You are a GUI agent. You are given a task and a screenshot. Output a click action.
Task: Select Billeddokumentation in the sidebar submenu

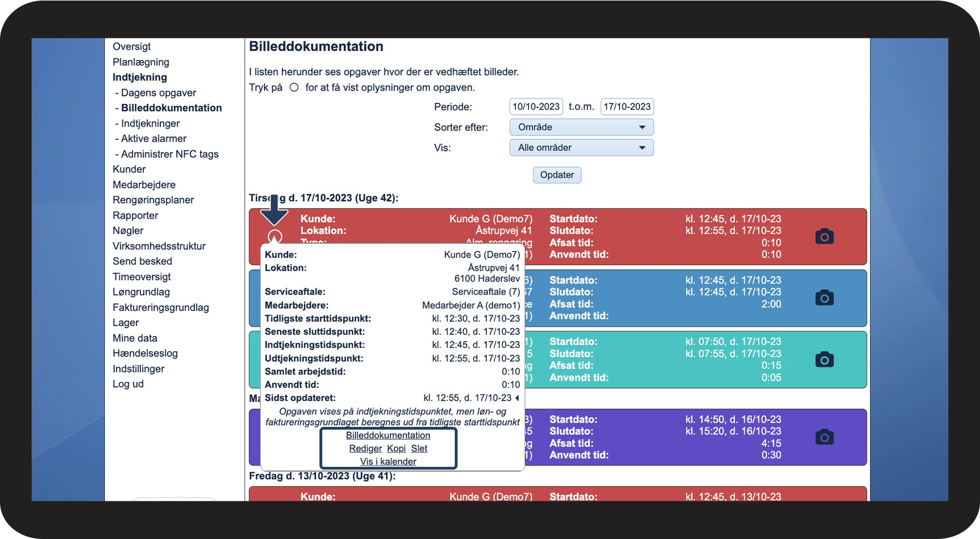click(x=171, y=108)
